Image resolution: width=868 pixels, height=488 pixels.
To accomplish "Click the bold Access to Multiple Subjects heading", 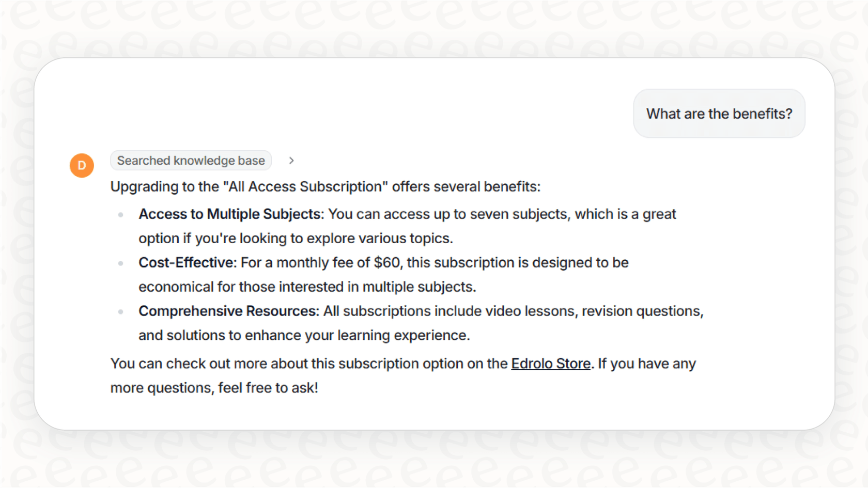I will point(228,214).
